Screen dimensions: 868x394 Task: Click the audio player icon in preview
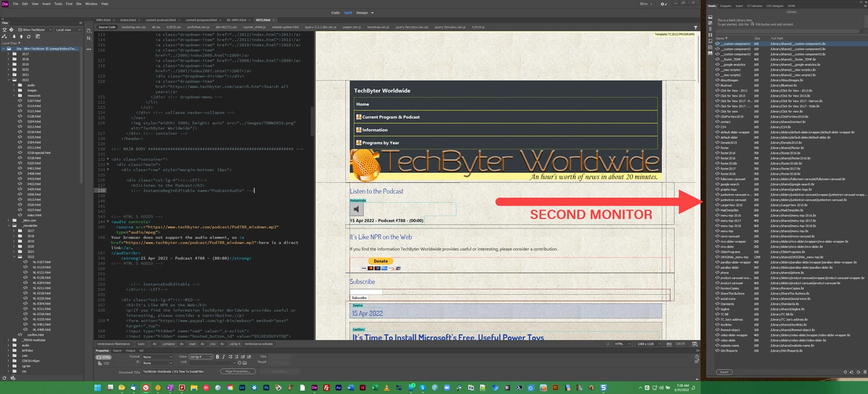pyautogui.click(x=357, y=209)
